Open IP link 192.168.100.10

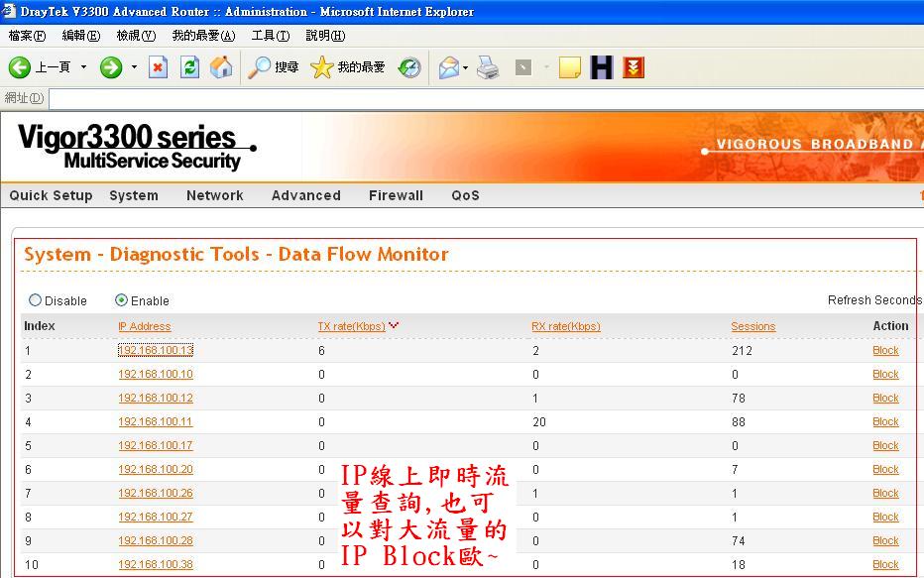[x=156, y=374]
